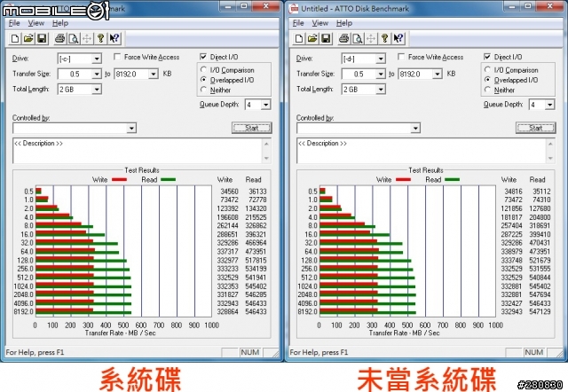Toggle Force Write Access in left window

pyautogui.click(x=117, y=57)
